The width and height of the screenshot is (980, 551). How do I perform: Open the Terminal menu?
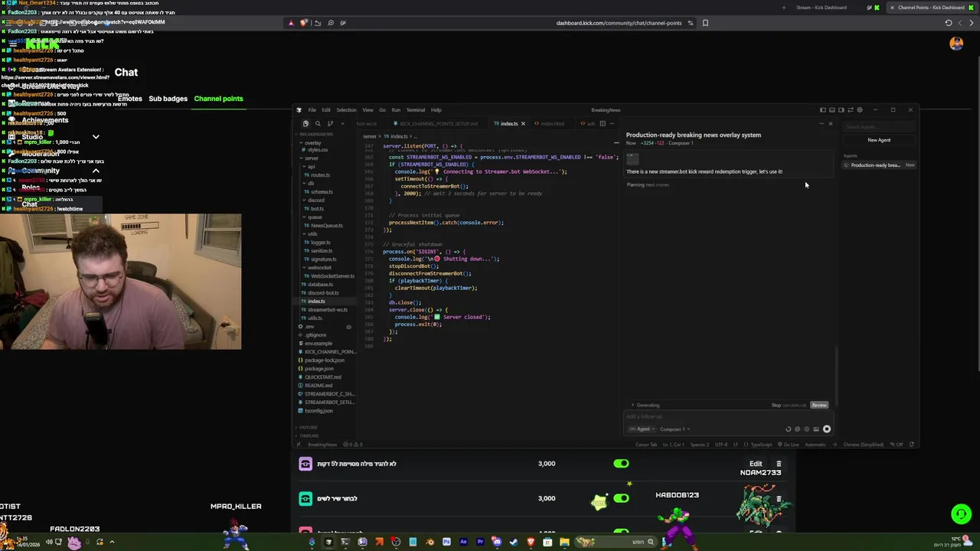tap(416, 109)
